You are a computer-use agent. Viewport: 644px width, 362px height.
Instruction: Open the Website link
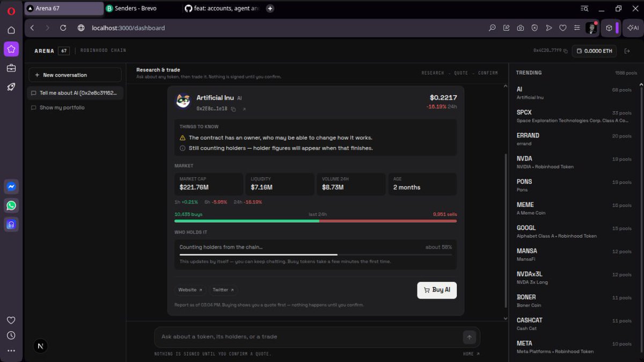click(190, 290)
